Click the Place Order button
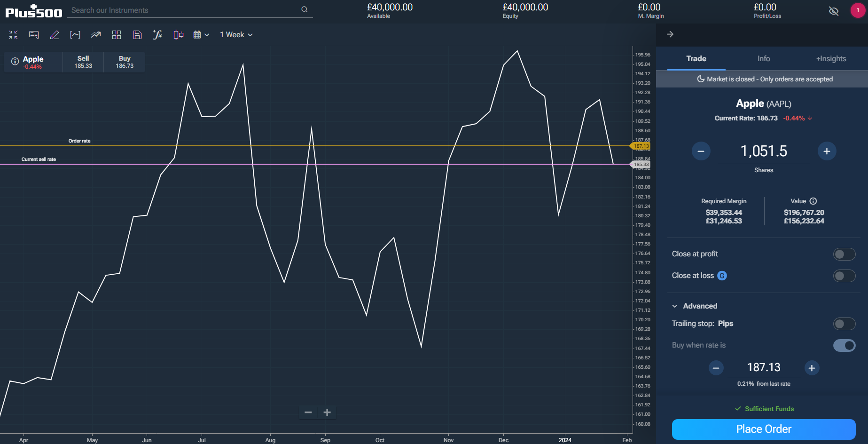 (x=763, y=429)
